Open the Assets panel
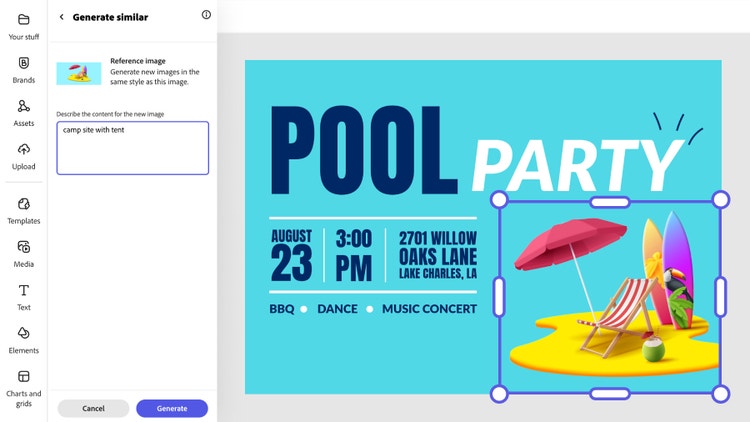Image resolution: width=750 pixels, height=422 pixels. click(23, 106)
